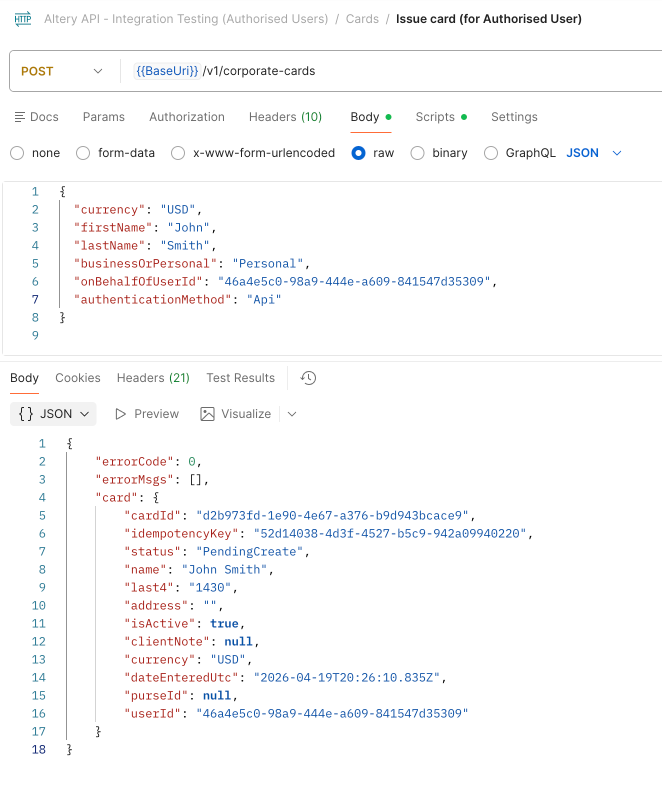Click the Visualize response button
This screenshot has height=786, width=662.
point(236,414)
